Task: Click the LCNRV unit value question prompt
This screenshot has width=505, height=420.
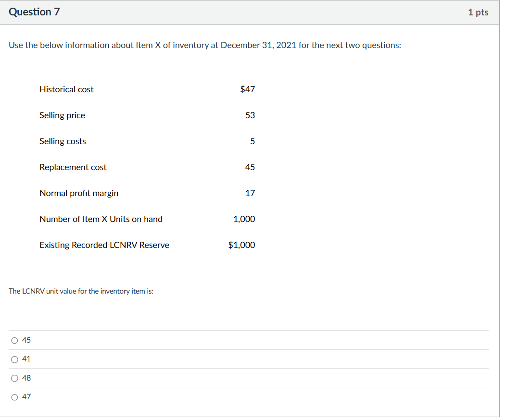Action: click(x=81, y=291)
